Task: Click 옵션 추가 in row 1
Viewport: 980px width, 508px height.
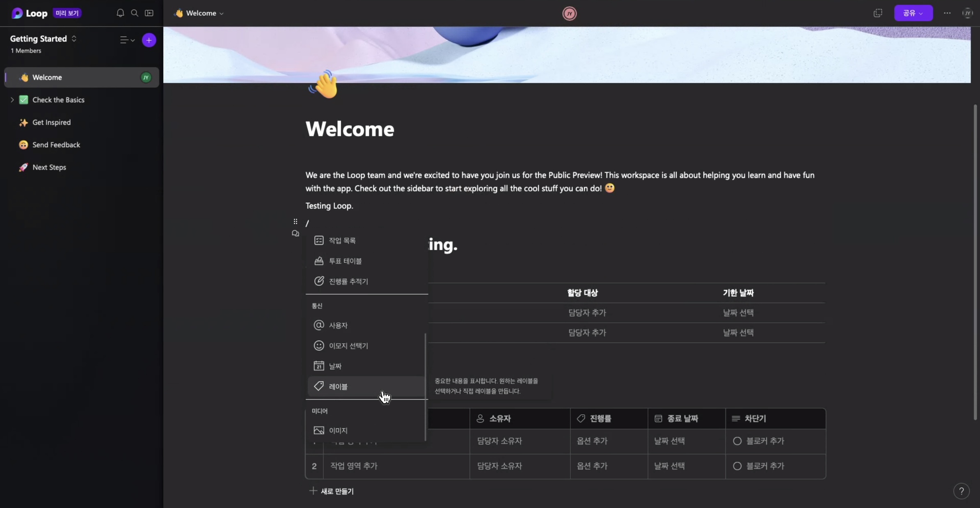Action: coord(592,441)
